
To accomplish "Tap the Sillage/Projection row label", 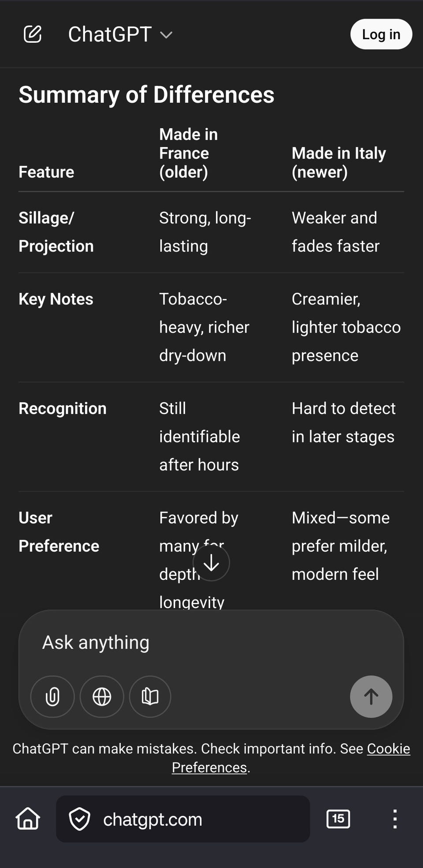I will [56, 232].
